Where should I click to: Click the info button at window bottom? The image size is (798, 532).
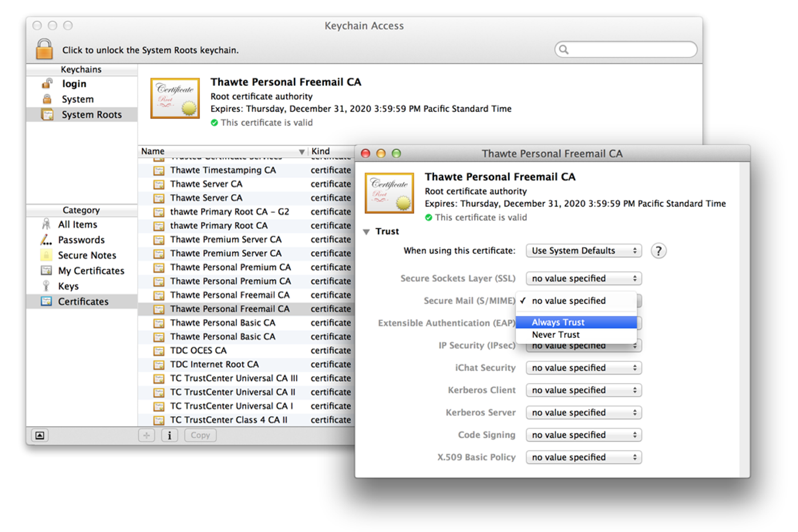(169, 435)
